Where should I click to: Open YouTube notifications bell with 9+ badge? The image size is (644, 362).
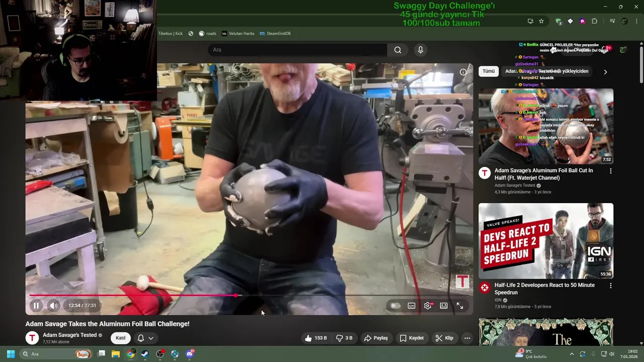coord(605,50)
